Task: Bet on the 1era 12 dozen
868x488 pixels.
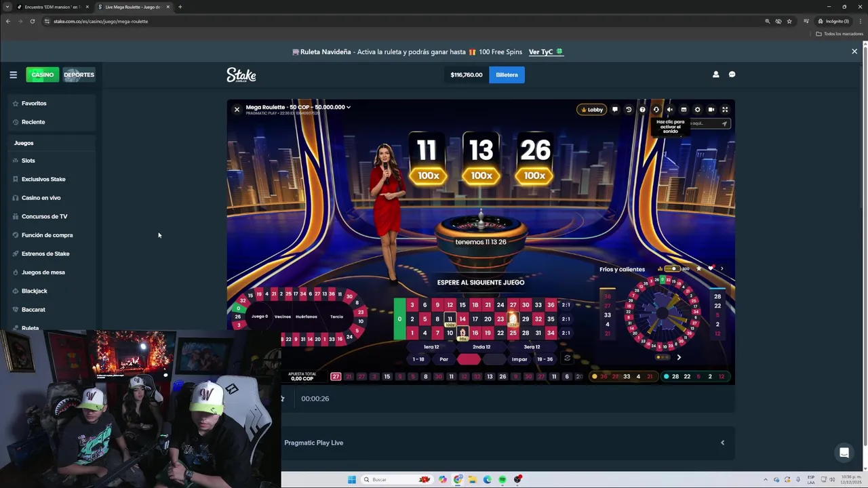Action: coord(431,347)
